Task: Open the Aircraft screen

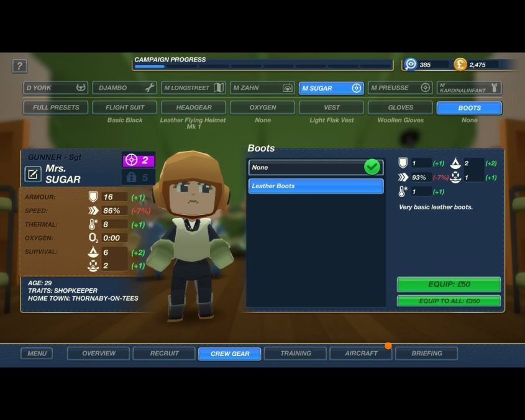Action: coord(361,354)
